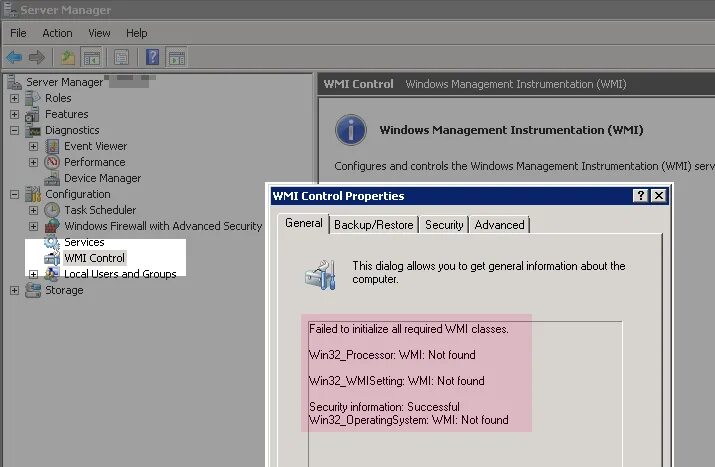Screen dimensions: 715x467
Task: Toggle the Show/Hide Console Tree toolbar icon
Action: [x=91, y=57]
